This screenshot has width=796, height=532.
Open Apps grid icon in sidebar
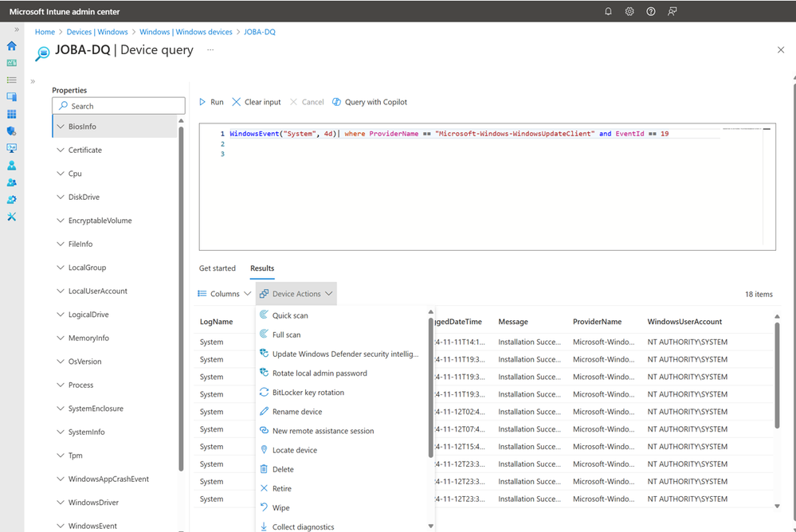coord(12,114)
